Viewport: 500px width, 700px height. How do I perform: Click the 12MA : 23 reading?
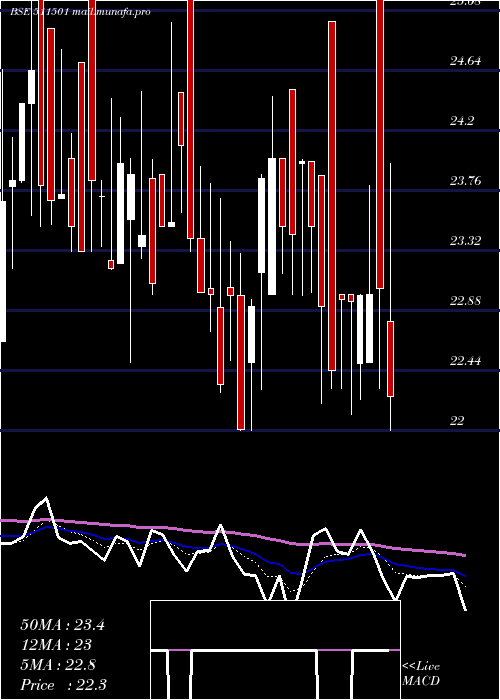click(56, 645)
